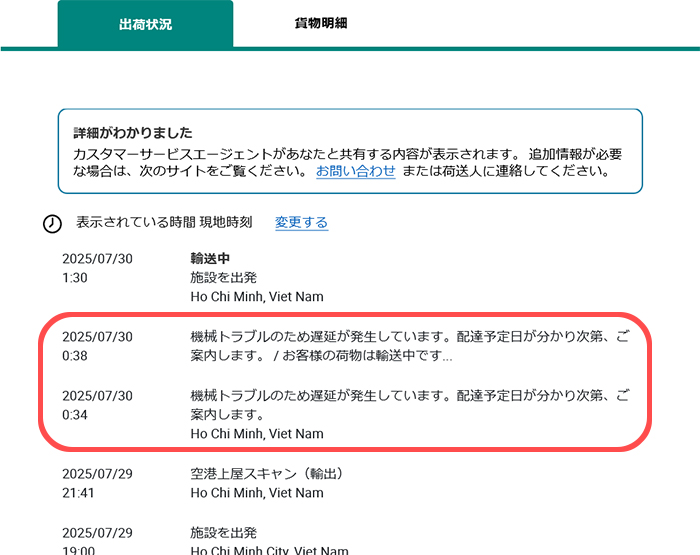This screenshot has width=700, height=555.
Task: Click the 変更する time zone link
Action: click(x=301, y=222)
